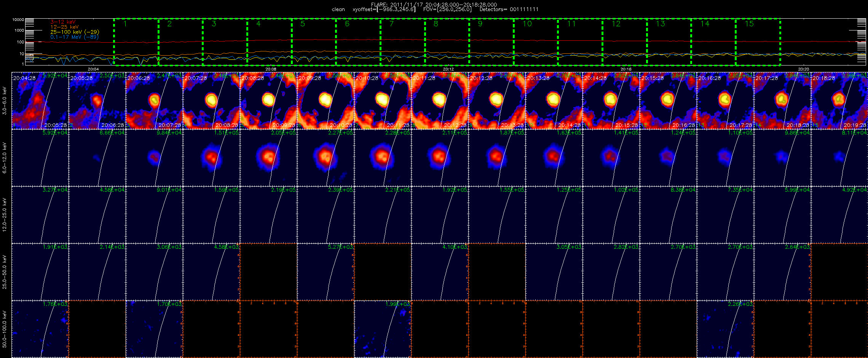The height and width of the screenshot is (358, 868).
Task: Click the '3.0-6.0 keV' row label
Action: [x=5, y=101]
